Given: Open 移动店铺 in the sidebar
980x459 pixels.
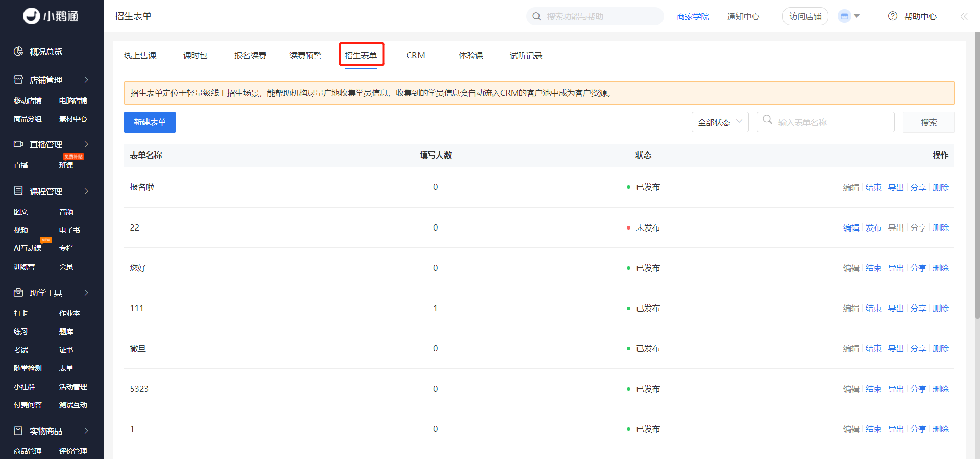Looking at the screenshot, I should [28, 100].
